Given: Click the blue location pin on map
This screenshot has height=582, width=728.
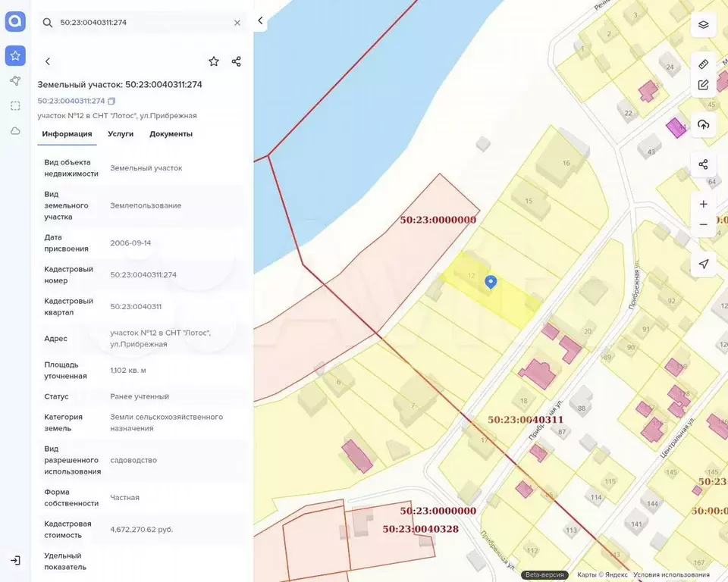Looking at the screenshot, I should 491,282.
